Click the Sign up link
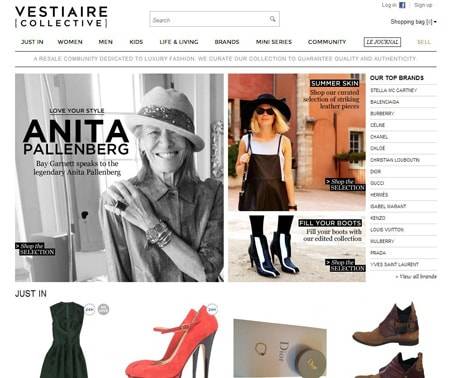 (423, 5)
